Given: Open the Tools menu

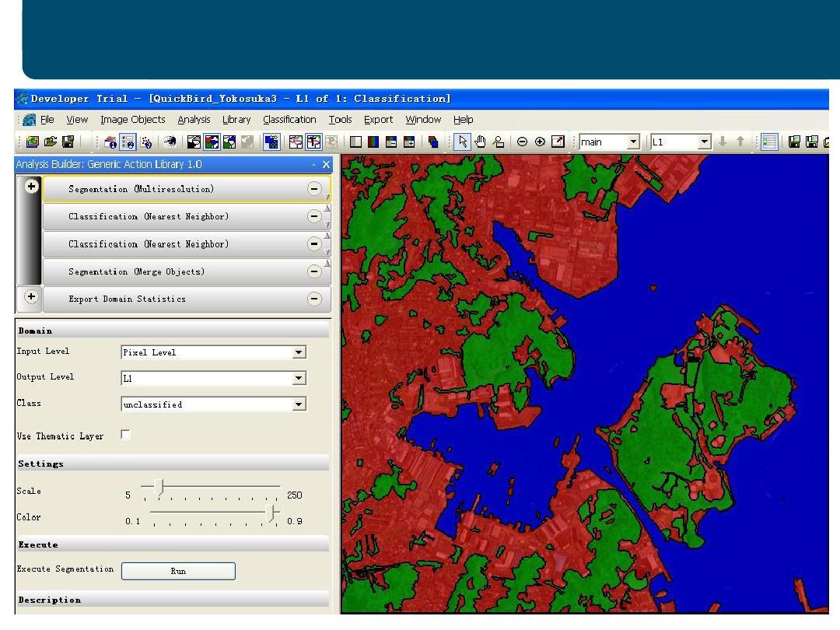Looking at the screenshot, I should click(340, 120).
